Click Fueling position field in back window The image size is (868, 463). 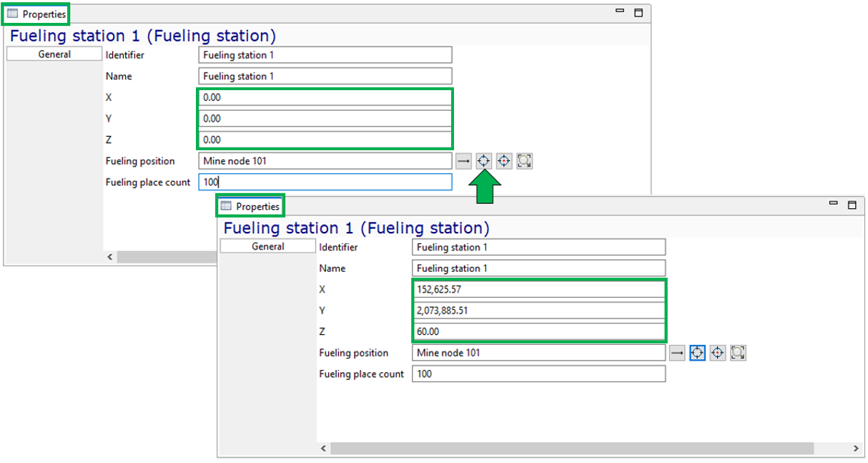[325, 161]
